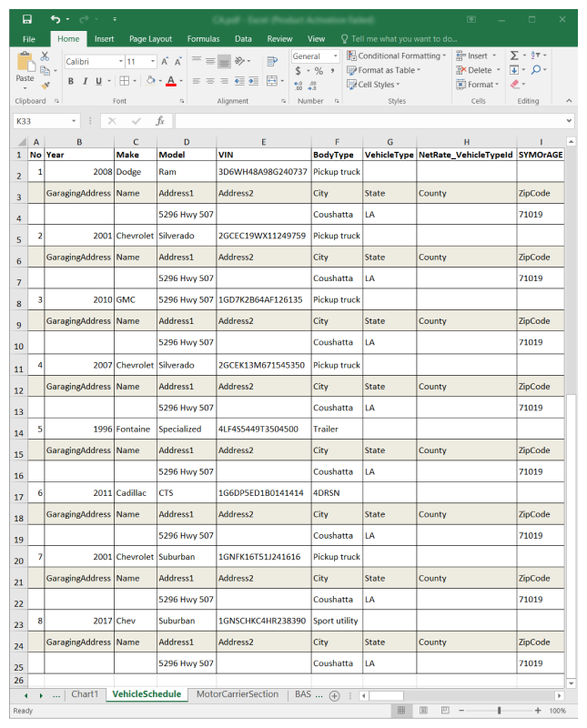Click the zoom slider handle
This screenshot has width=587, height=728.
[x=500, y=711]
